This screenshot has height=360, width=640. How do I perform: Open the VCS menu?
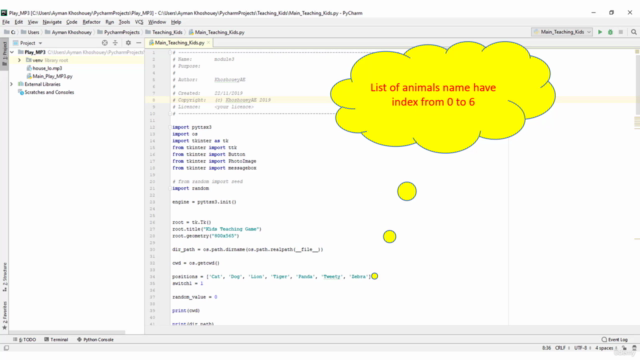tap(139, 22)
